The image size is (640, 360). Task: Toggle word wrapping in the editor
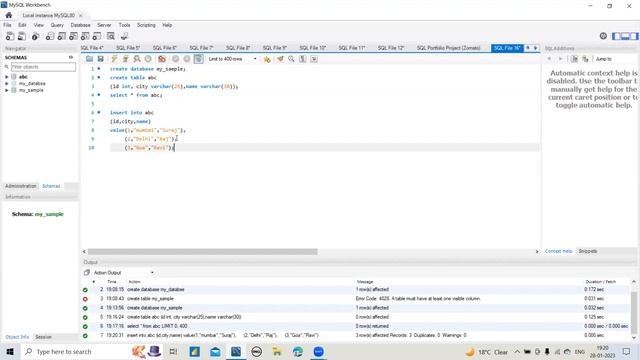click(x=314, y=59)
